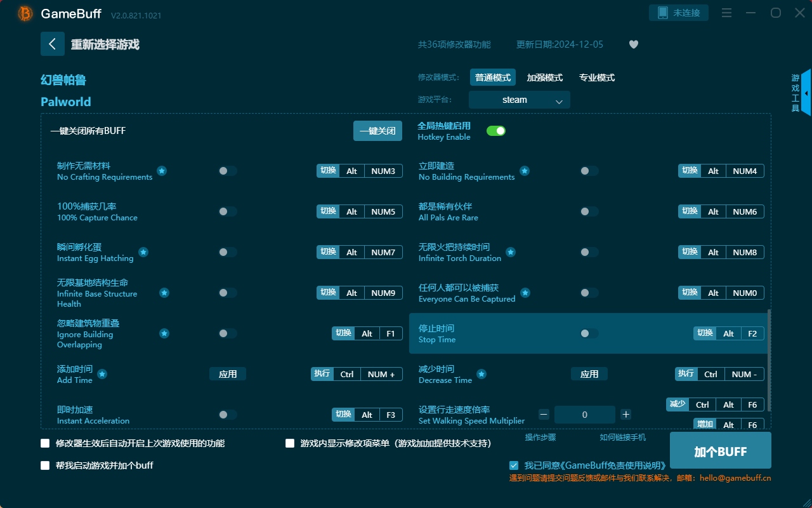The image size is (812, 508).
Task: Open the steam game platform dropdown
Action: pos(519,100)
